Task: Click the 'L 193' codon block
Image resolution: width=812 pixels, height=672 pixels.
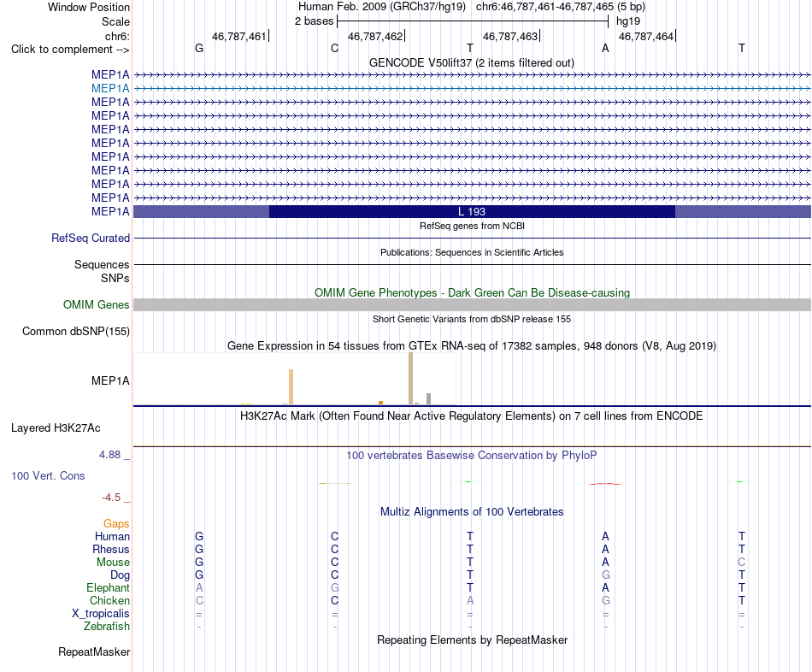Action: coord(472,211)
